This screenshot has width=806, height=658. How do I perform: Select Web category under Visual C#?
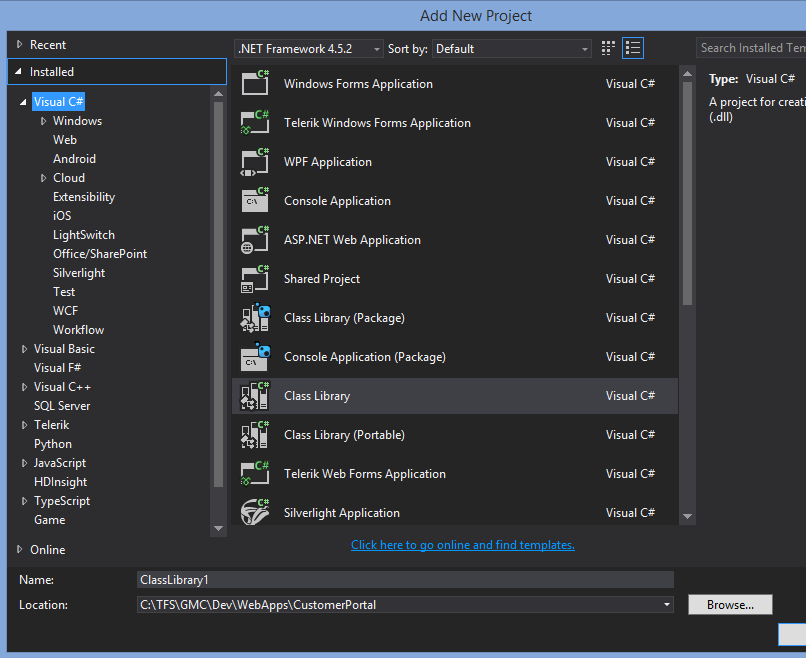(x=65, y=140)
